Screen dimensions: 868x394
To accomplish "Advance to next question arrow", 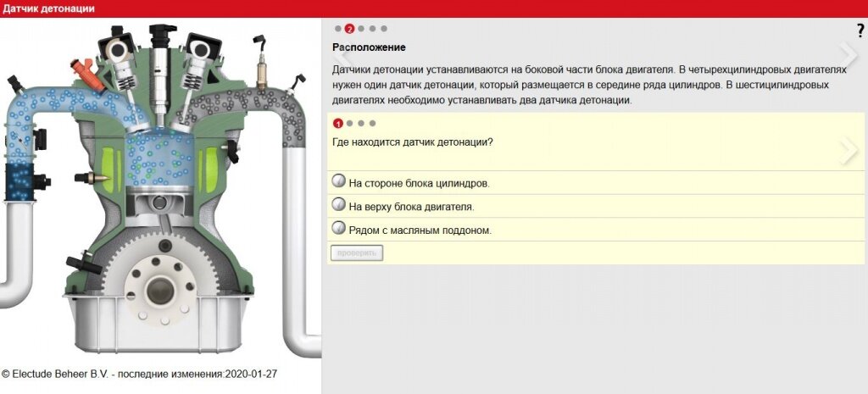I will (x=849, y=153).
